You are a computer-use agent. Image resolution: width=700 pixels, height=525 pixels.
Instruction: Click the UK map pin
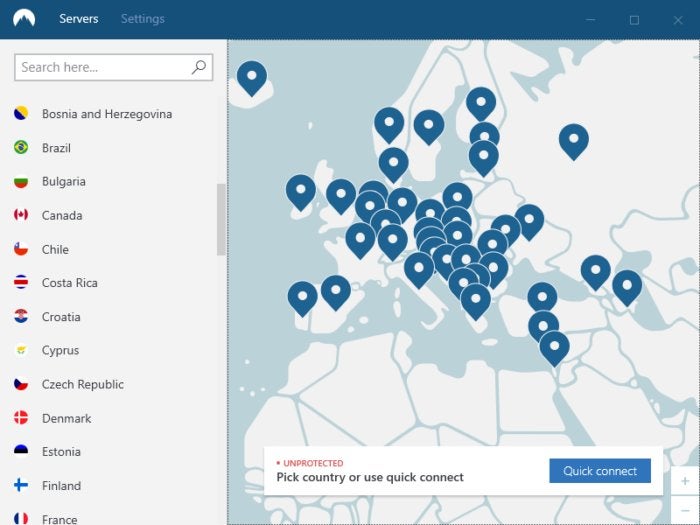[341, 197]
